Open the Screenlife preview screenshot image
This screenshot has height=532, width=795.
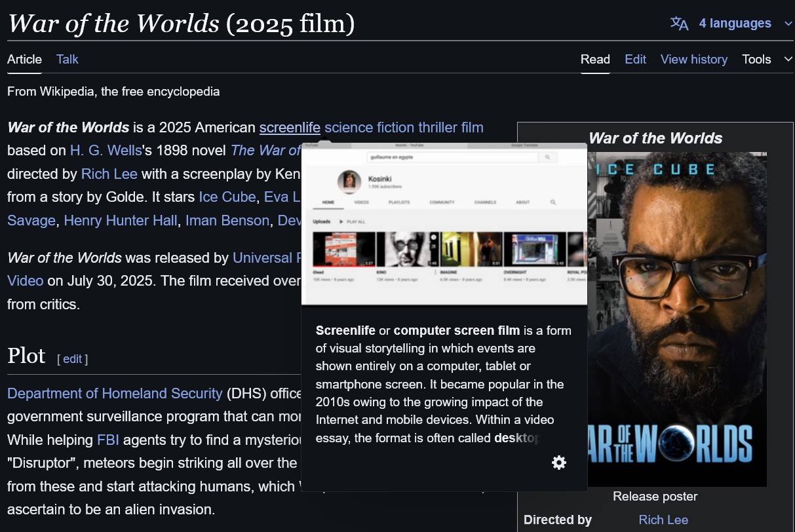pyautogui.click(x=444, y=225)
